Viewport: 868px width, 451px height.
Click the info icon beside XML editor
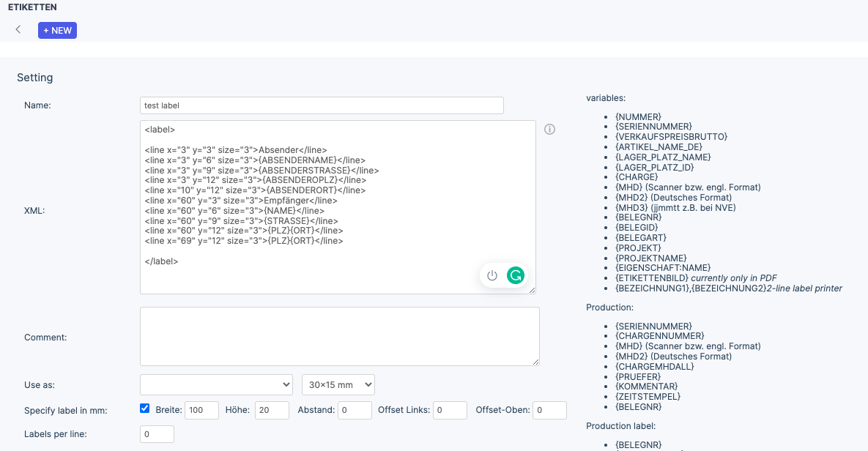coord(549,130)
